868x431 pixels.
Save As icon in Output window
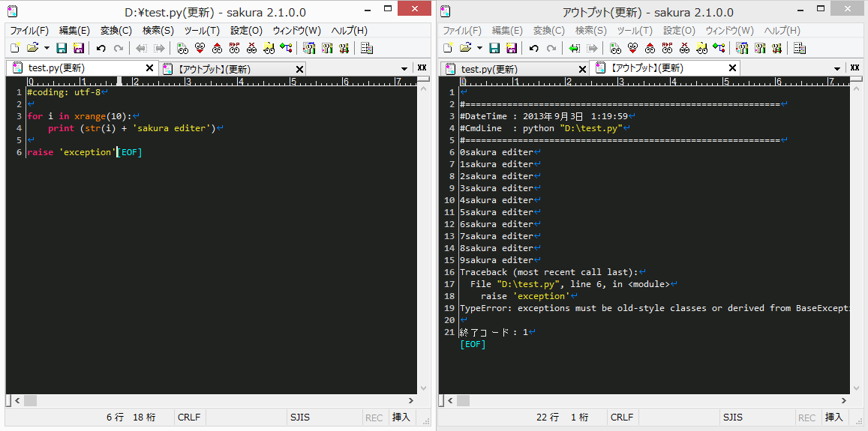click(512, 48)
